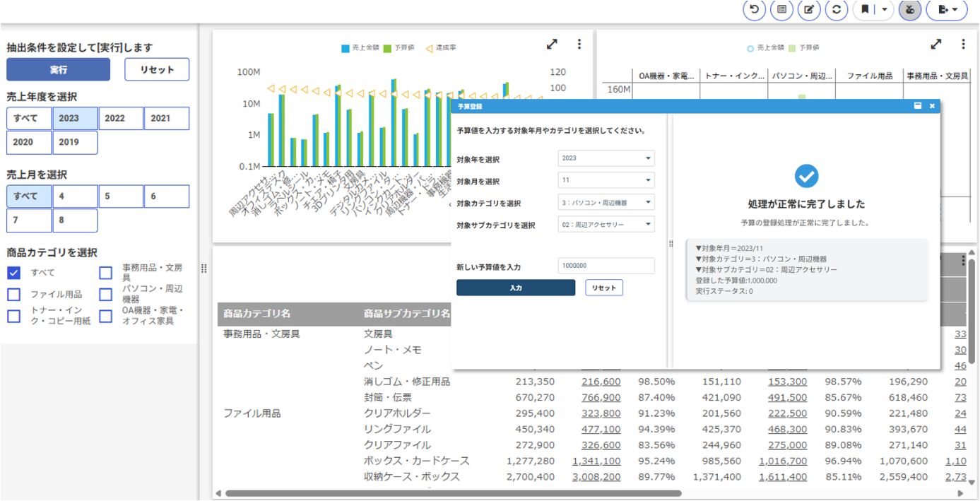Viewport: 980px width, 501px height.
Task: Click the refresh sync icon
Action: pyautogui.click(x=837, y=10)
